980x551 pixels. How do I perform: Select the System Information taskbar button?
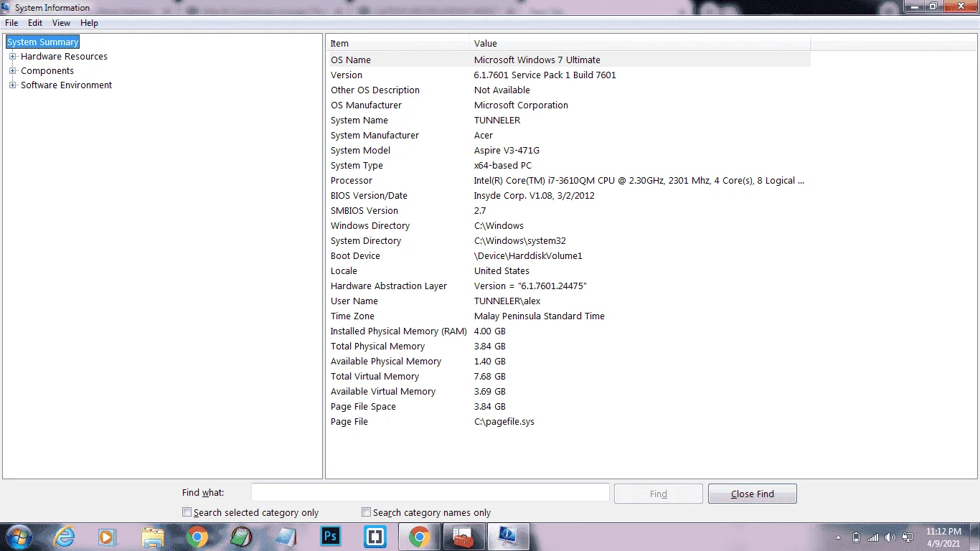point(509,537)
